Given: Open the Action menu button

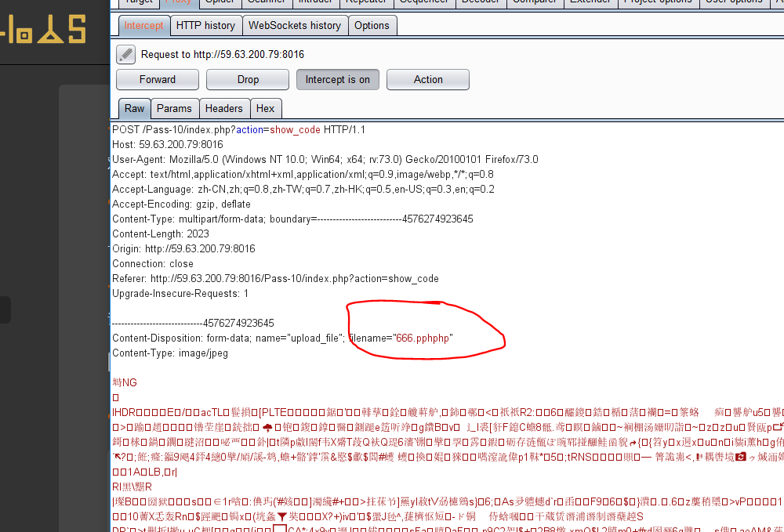Looking at the screenshot, I should point(428,79).
